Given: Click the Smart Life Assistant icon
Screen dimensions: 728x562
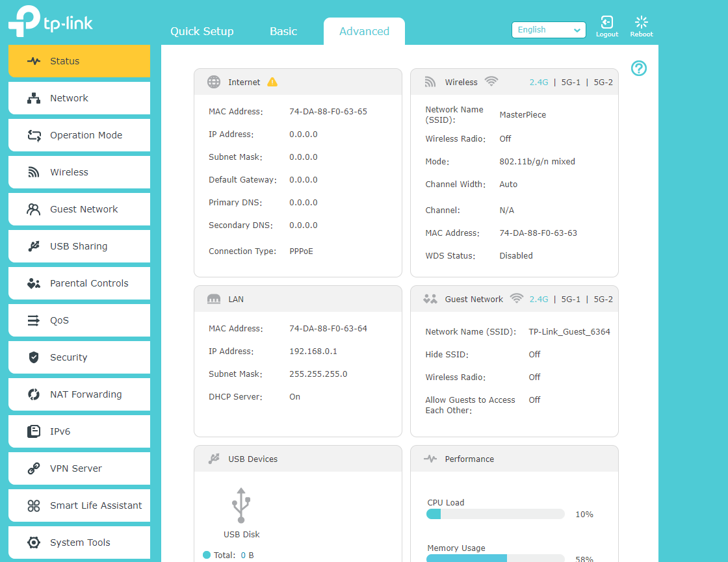Looking at the screenshot, I should (33, 505).
